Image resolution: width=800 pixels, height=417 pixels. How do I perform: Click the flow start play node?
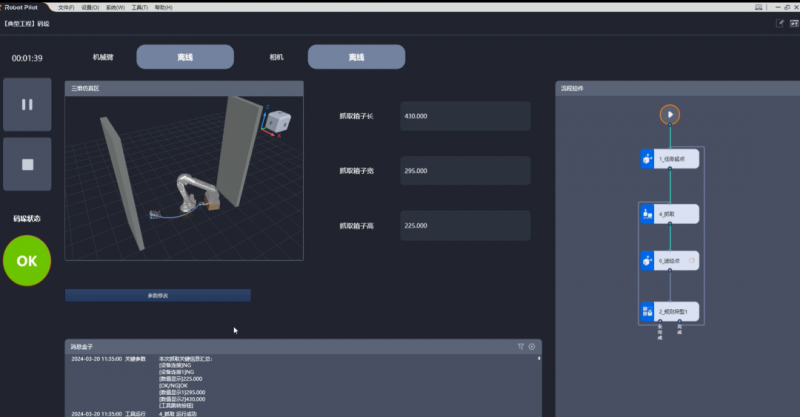pos(670,114)
